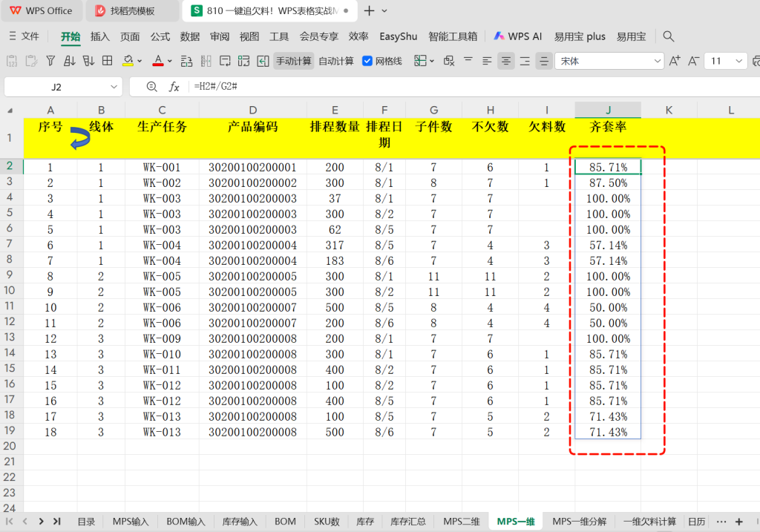
Task: Apply the yellow fill color bucket
Action: [128, 61]
